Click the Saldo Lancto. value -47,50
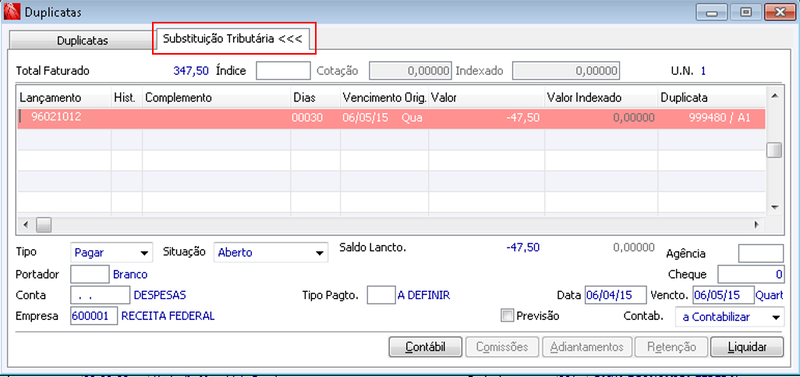 coord(523,247)
